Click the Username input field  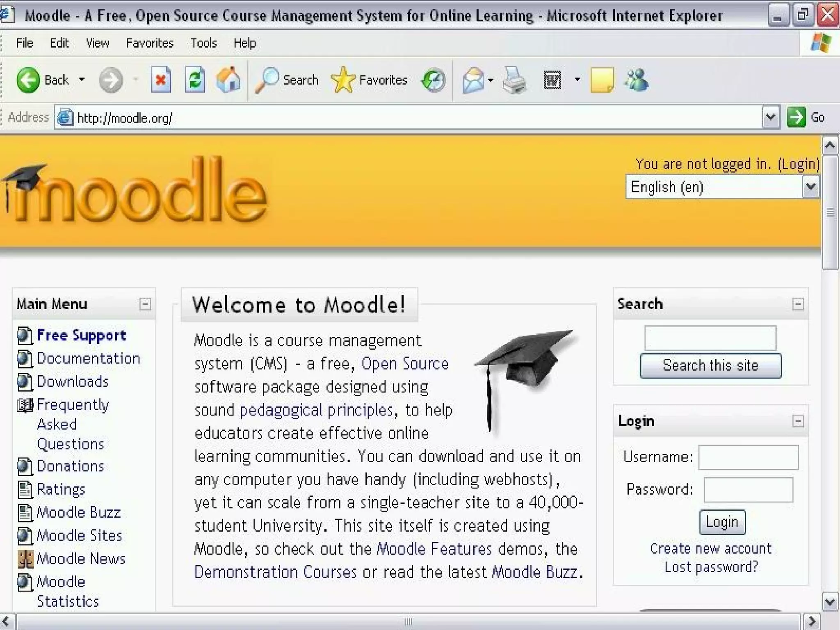click(748, 457)
